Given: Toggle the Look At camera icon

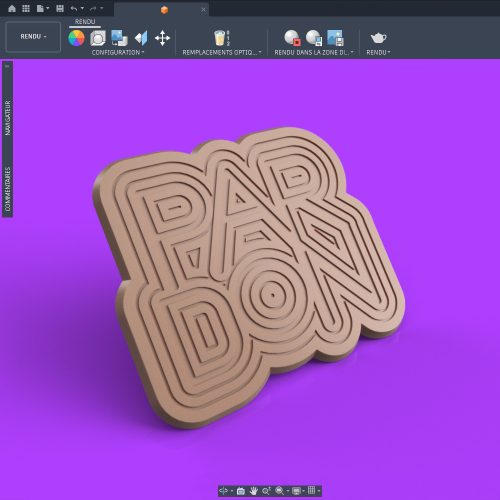Looking at the screenshot, I should click(x=241, y=491).
